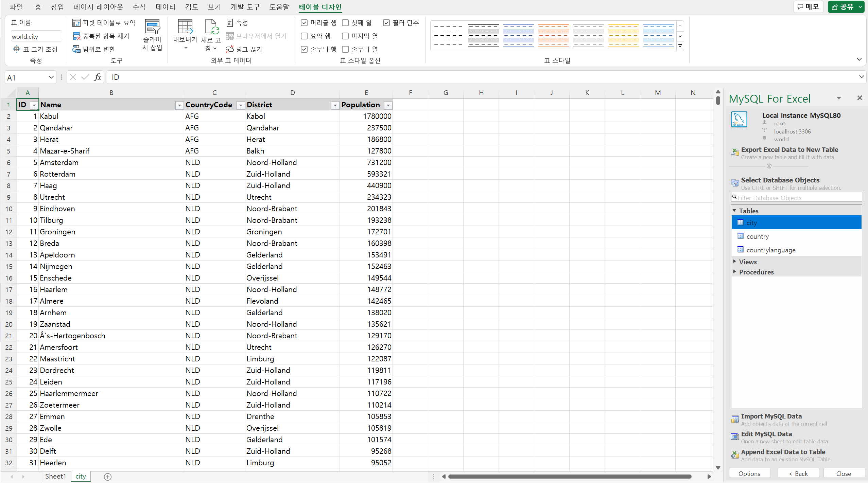The width and height of the screenshot is (868, 483).
Task: Click the green Share button
Action: (x=846, y=7)
